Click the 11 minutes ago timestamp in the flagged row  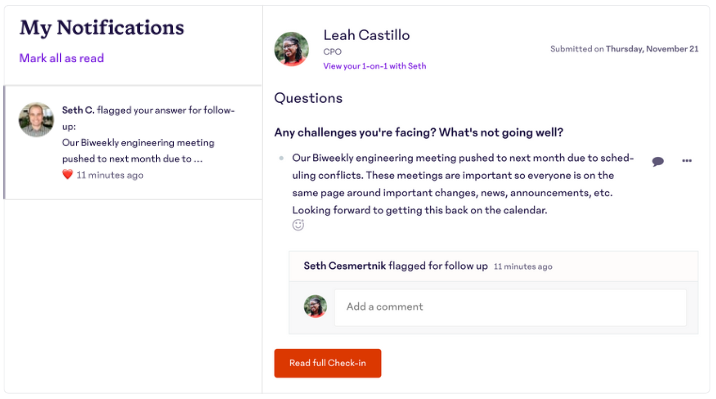click(x=523, y=267)
